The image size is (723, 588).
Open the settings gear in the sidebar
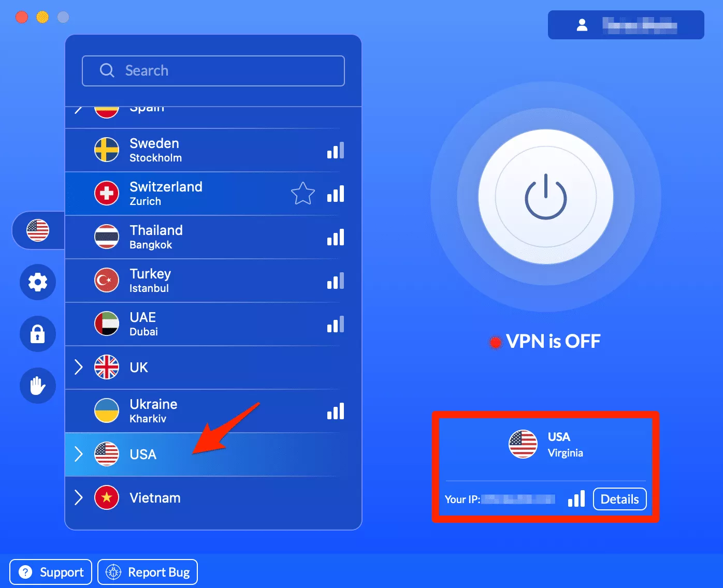[x=38, y=282]
